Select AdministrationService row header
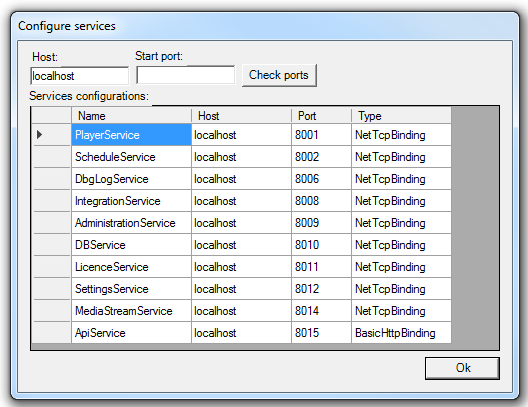 (52, 223)
